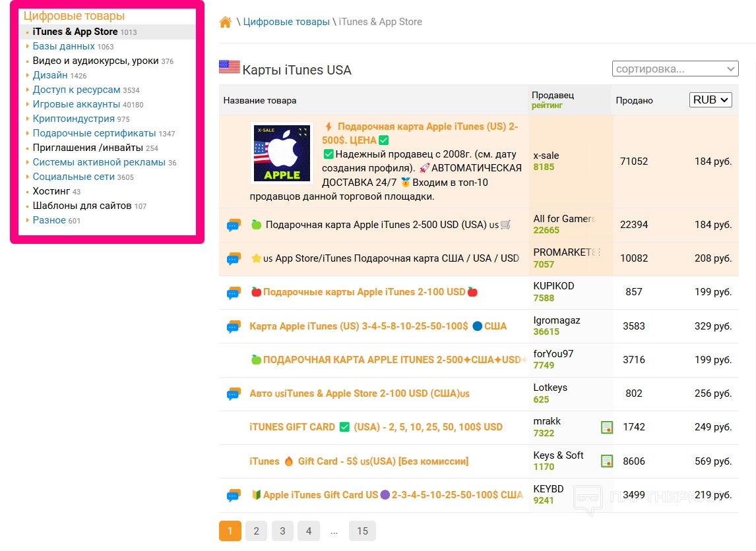The height and width of the screenshot is (551, 756).
Task: Click seller name Keys & Soft
Action: 558,455
